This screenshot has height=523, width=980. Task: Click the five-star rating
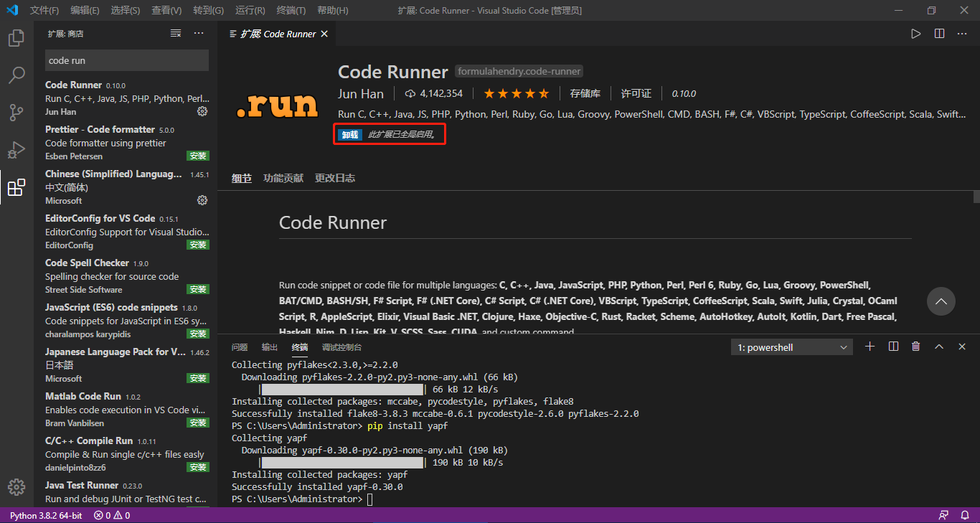(x=517, y=93)
